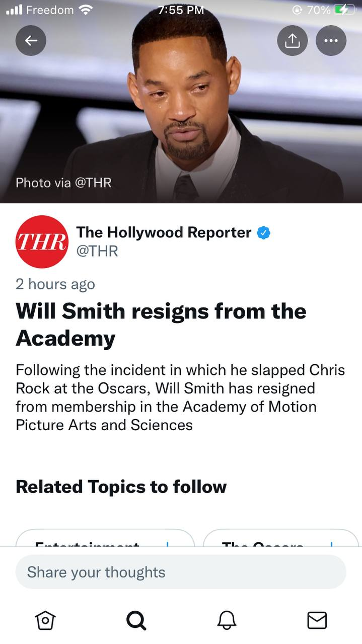Focus the 'Share your thoughts' field
Image resolution: width=362 pixels, height=644 pixels.
[181, 572]
